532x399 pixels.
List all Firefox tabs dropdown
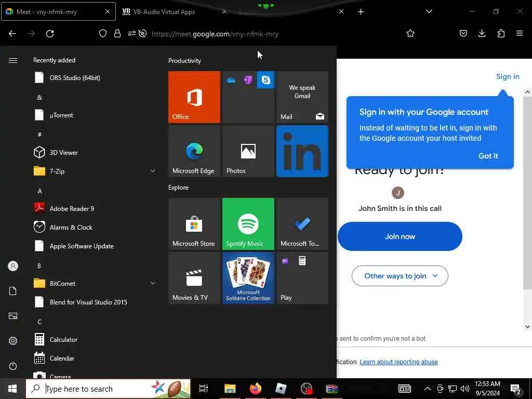tap(429, 11)
